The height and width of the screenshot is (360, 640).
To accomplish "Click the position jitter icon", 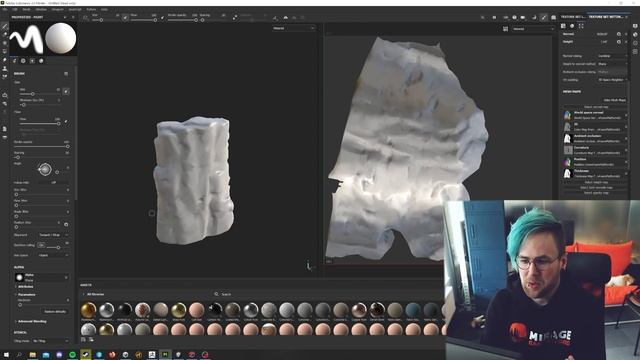I will (66, 224).
